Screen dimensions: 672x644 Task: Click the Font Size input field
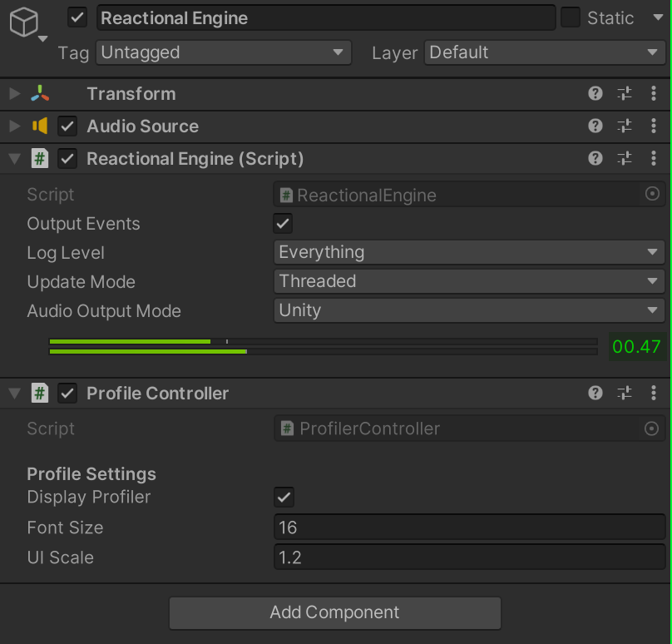pyautogui.click(x=469, y=527)
